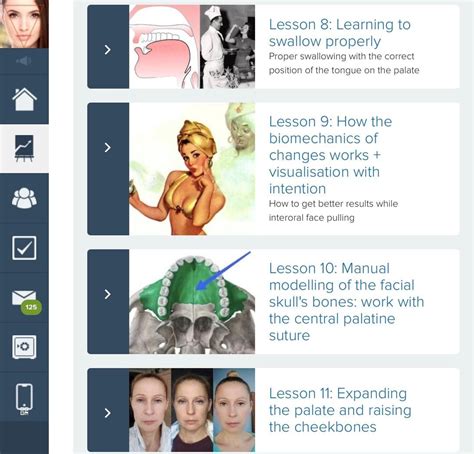Expand Lesson 11 using its chevron arrow
The height and width of the screenshot is (454, 474).
point(107,413)
